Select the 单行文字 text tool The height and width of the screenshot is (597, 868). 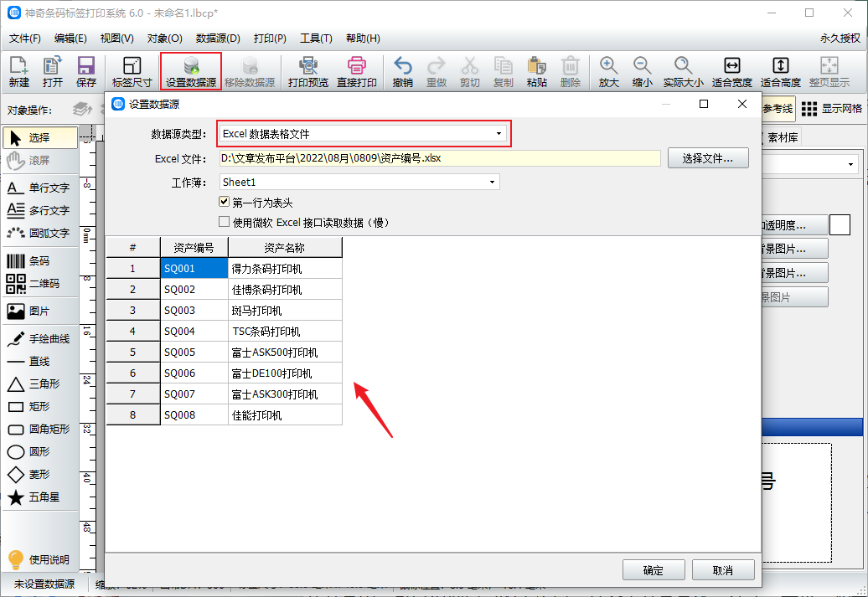tap(40, 188)
